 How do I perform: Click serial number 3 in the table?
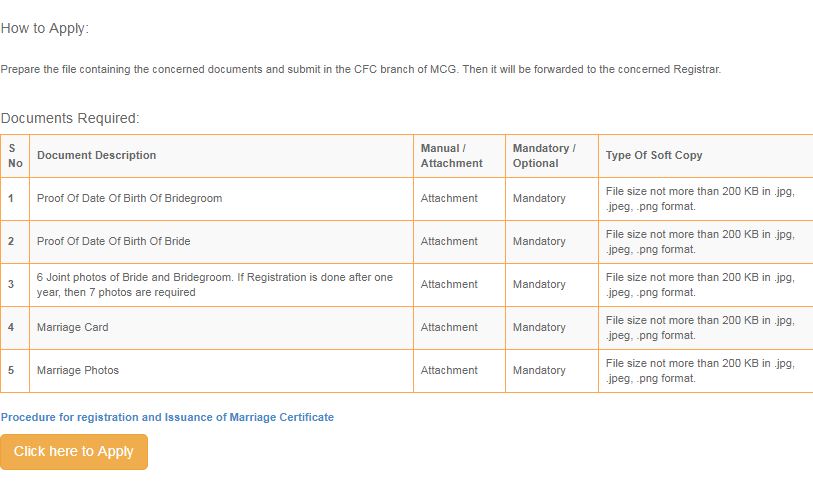coord(11,284)
